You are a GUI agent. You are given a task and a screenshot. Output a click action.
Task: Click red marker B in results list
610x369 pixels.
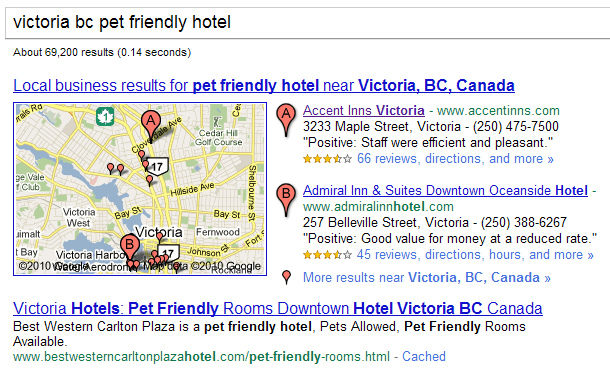click(x=286, y=199)
